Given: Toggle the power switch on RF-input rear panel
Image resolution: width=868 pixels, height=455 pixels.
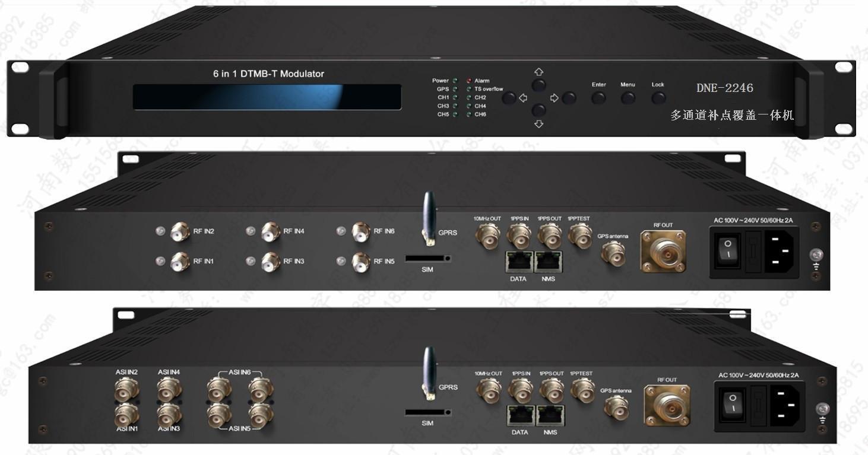Looking at the screenshot, I should 728,248.
